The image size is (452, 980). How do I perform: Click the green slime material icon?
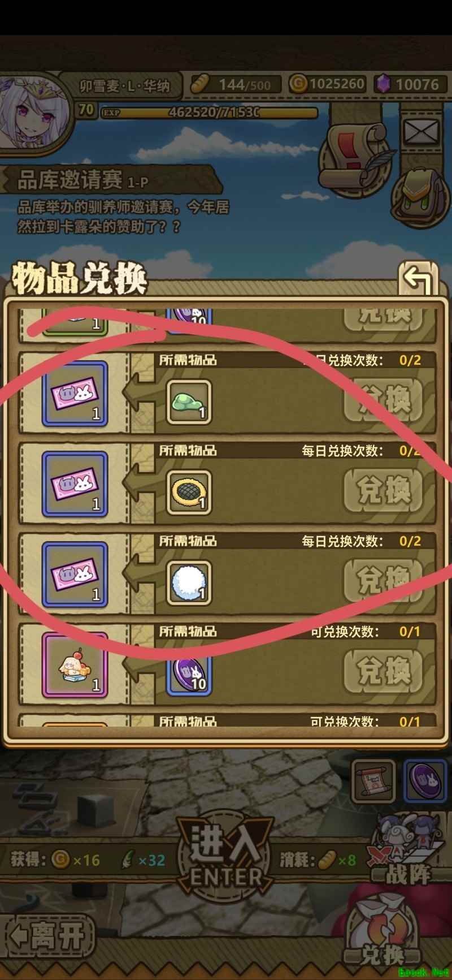[189, 402]
